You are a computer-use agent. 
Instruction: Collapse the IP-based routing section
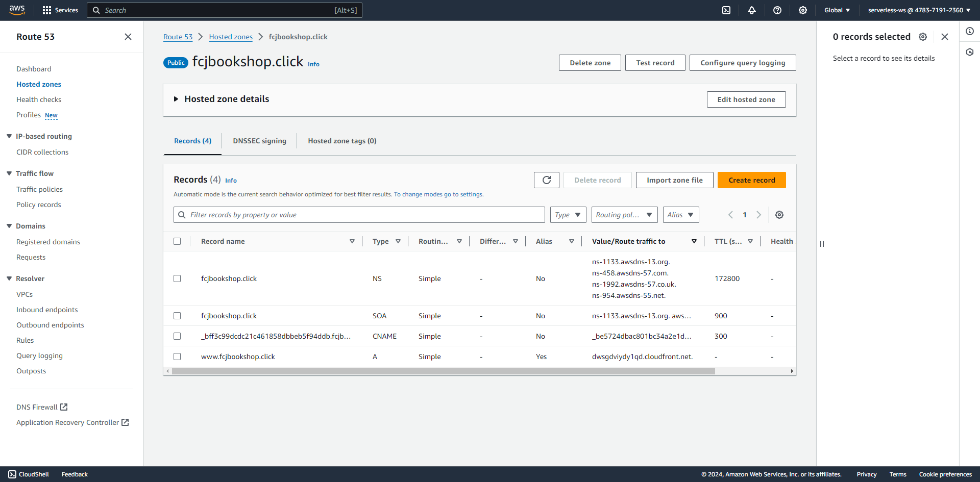tap(9, 136)
